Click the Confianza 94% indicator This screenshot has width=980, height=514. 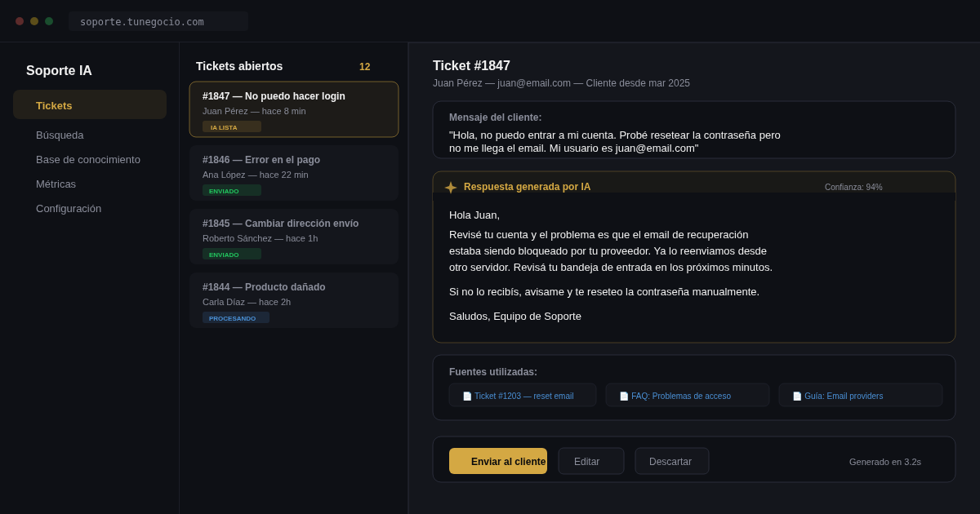click(x=853, y=187)
